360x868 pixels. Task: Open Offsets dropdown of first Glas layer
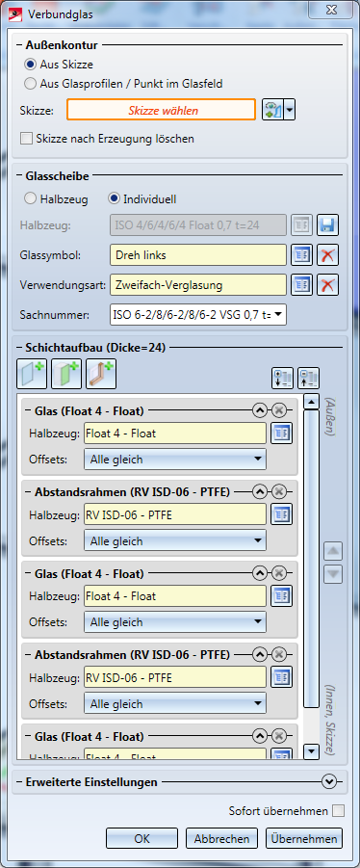click(175, 460)
